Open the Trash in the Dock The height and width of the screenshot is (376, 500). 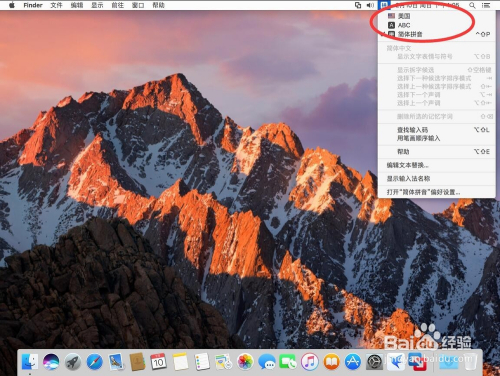470,362
